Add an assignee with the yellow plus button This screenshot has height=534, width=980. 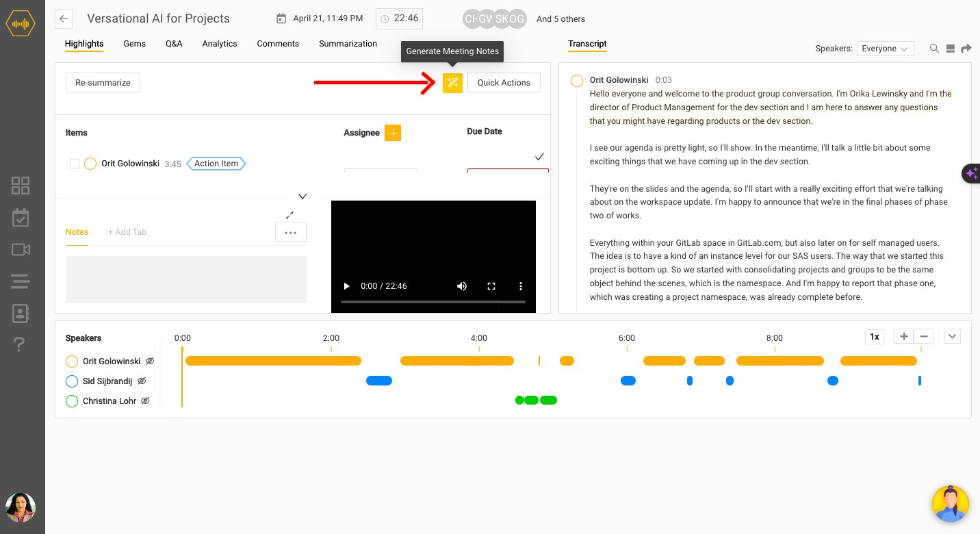(393, 133)
